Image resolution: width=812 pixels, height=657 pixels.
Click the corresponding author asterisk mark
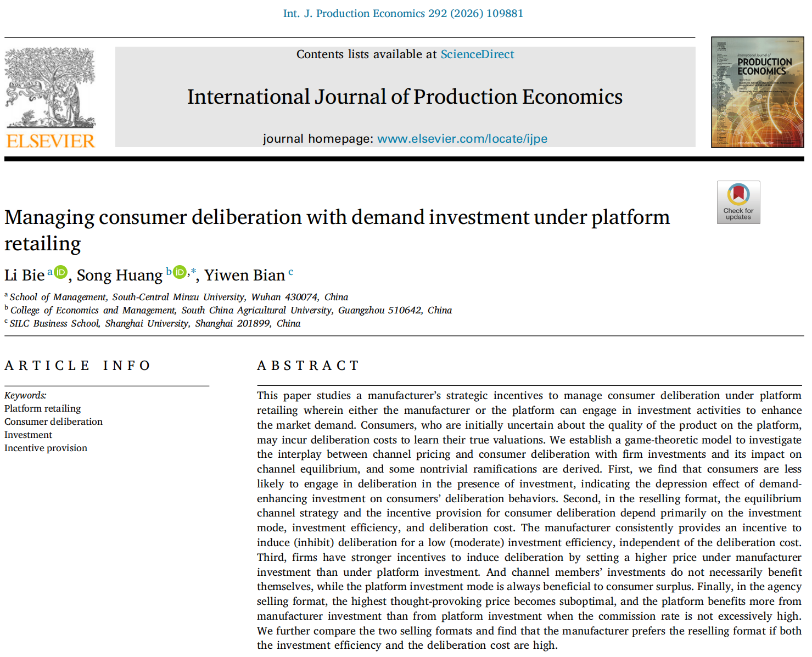click(x=193, y=271)
